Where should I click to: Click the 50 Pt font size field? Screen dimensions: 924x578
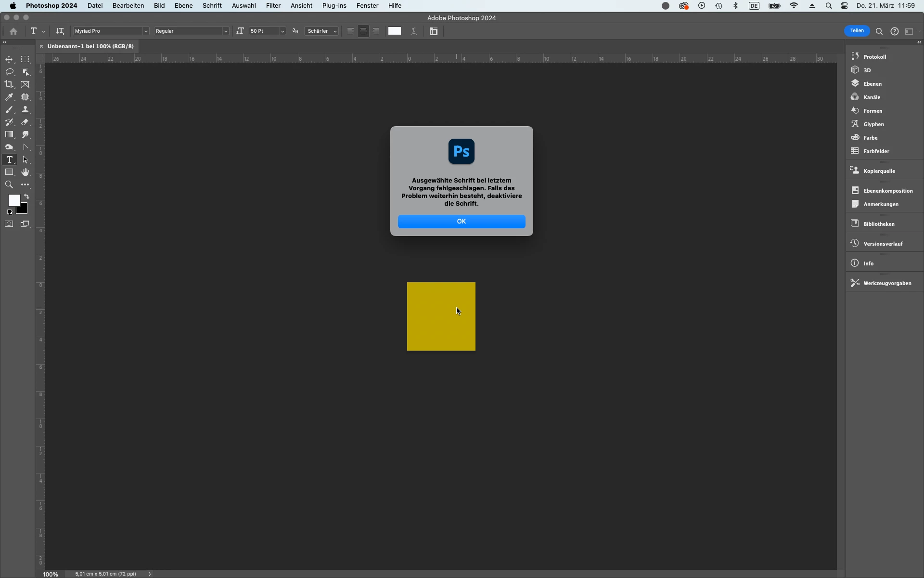(x=263, y=31)
